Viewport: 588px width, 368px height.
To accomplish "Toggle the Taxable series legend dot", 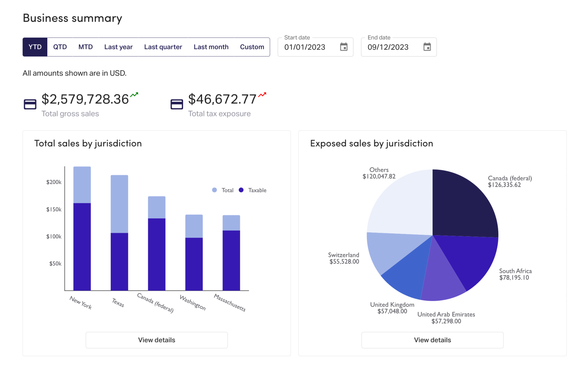I will pyautogui.click(x=241, y=190).
